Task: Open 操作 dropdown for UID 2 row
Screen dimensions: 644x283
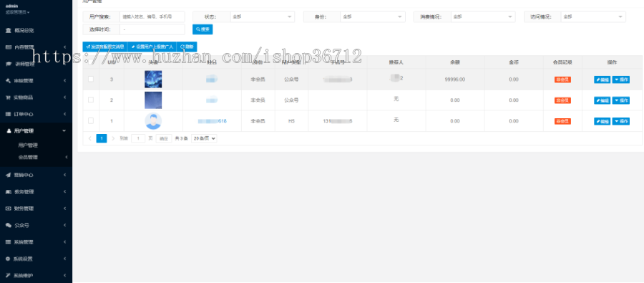Action: 621,100
